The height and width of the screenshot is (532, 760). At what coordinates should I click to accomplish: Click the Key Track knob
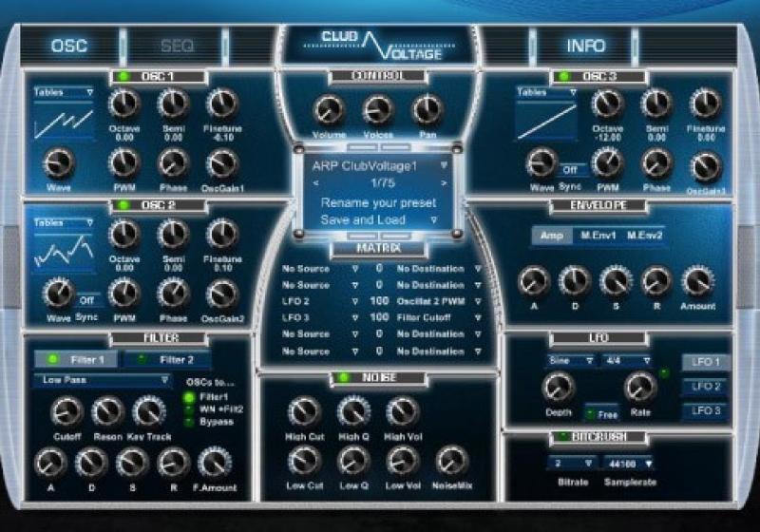click(149, 412)
